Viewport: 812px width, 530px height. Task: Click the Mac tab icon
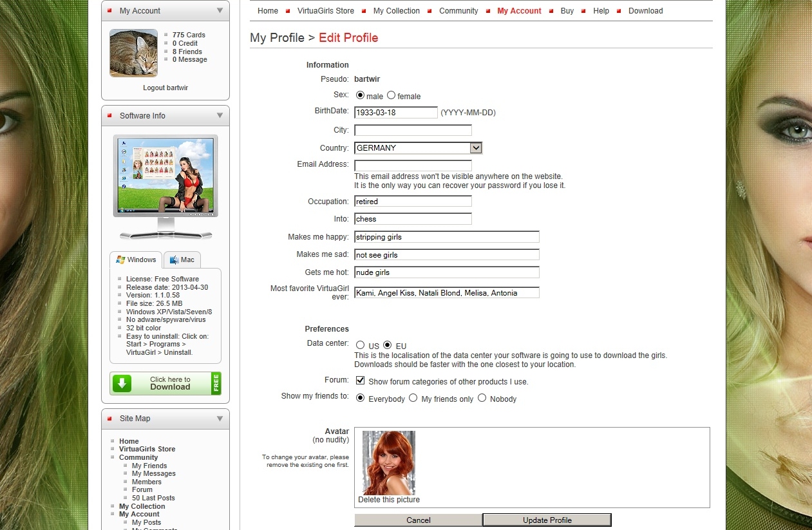click(x=173, y=260)
